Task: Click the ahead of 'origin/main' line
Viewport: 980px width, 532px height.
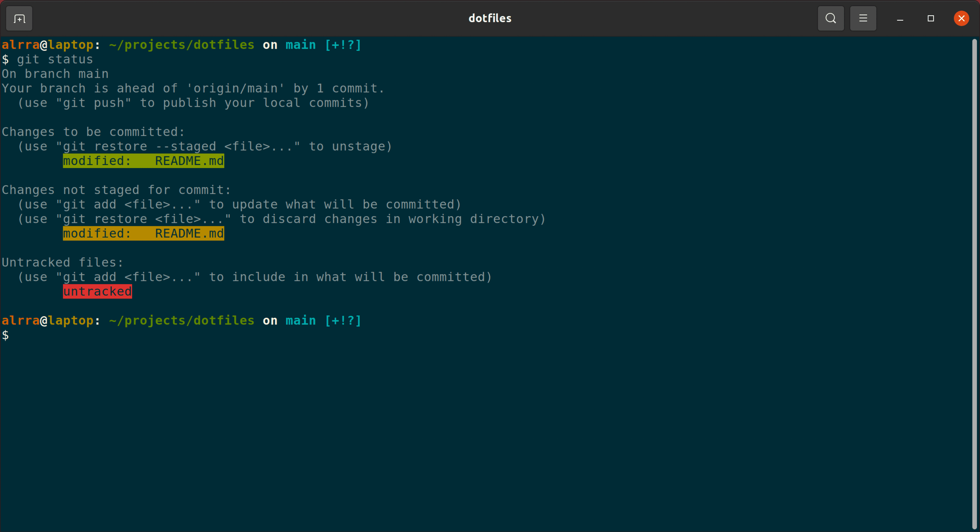Action: [x=193, y=88]
